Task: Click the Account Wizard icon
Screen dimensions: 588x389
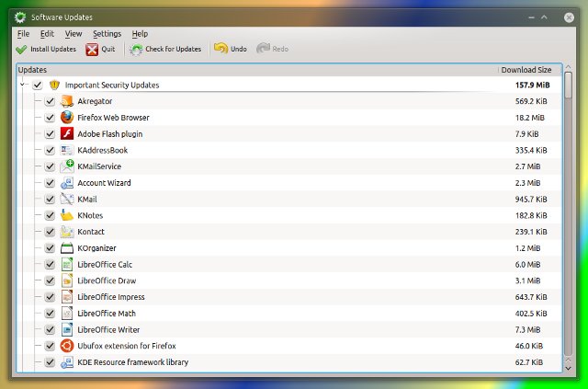Action: (67, 183)
